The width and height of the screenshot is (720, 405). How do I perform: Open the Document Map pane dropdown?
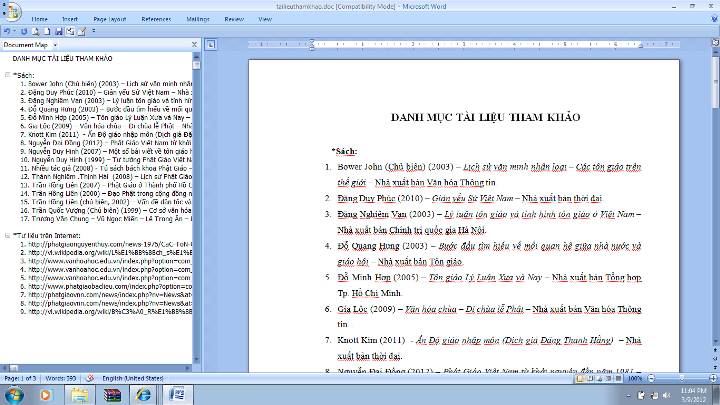tap(57, 45)
